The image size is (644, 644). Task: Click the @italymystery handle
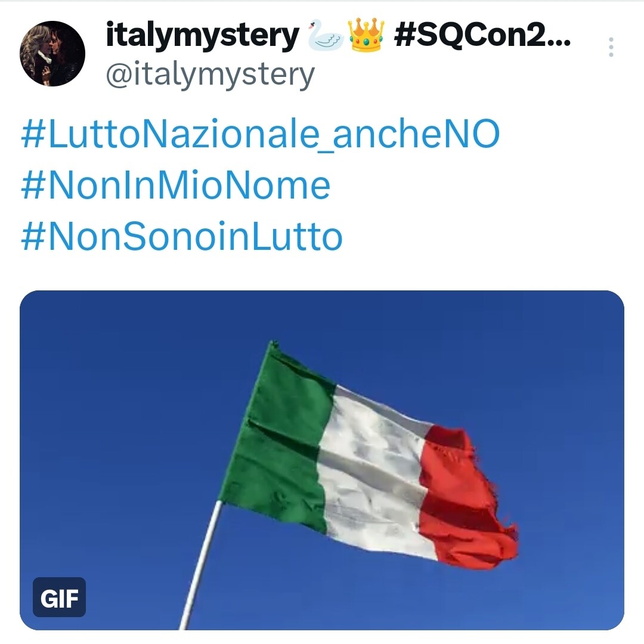click(x=210, y=76)
